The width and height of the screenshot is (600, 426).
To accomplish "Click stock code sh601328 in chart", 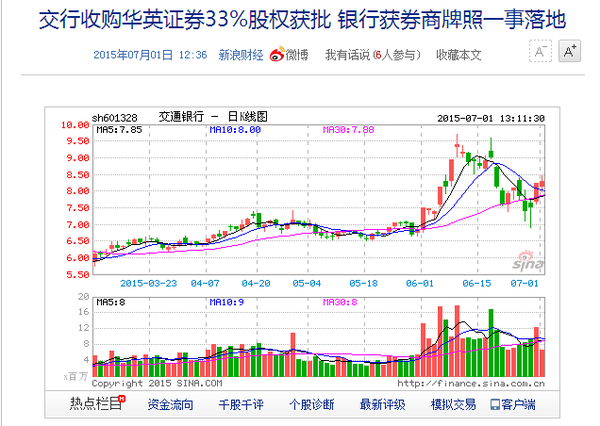I will click(x=114, y=118).
